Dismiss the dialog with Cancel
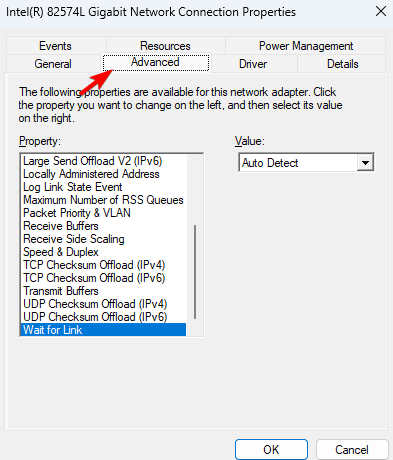This screenshot has width=393, height=460. [352, 450]
